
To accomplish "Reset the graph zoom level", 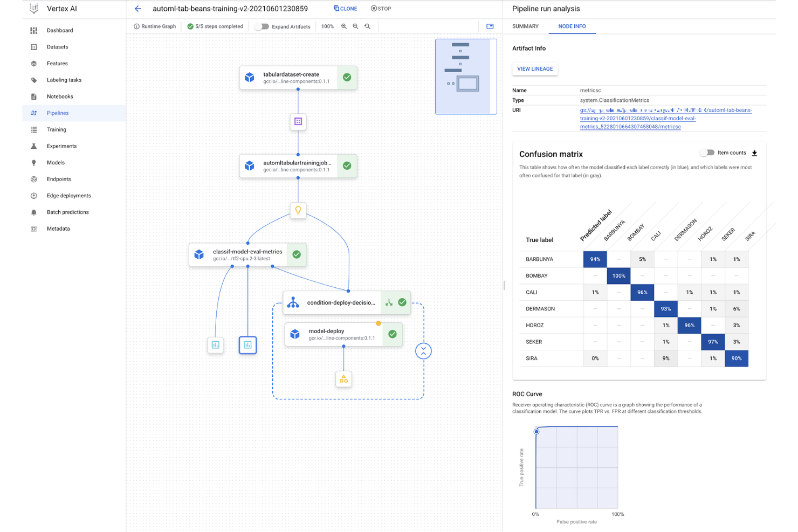I will pos(367,26).
